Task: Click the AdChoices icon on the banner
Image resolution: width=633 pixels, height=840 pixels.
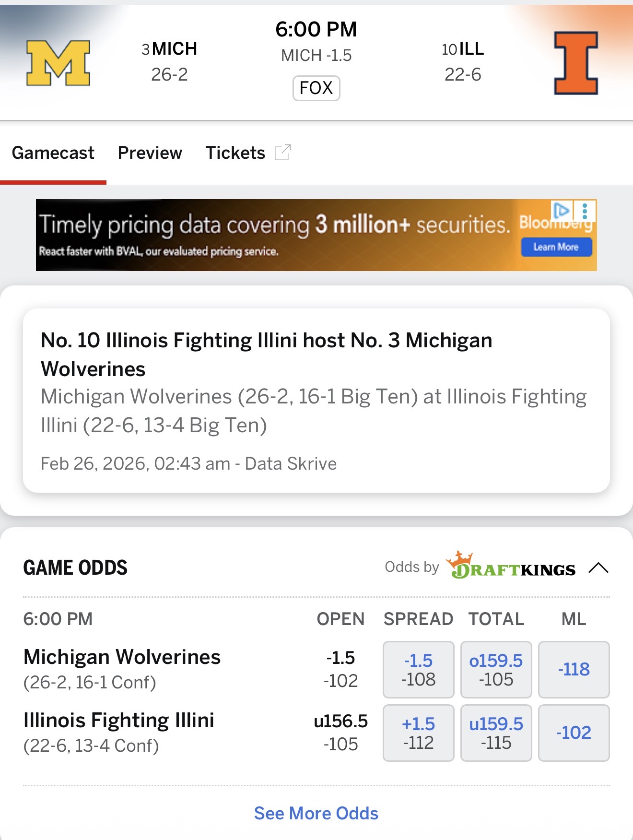Action: 561,210
